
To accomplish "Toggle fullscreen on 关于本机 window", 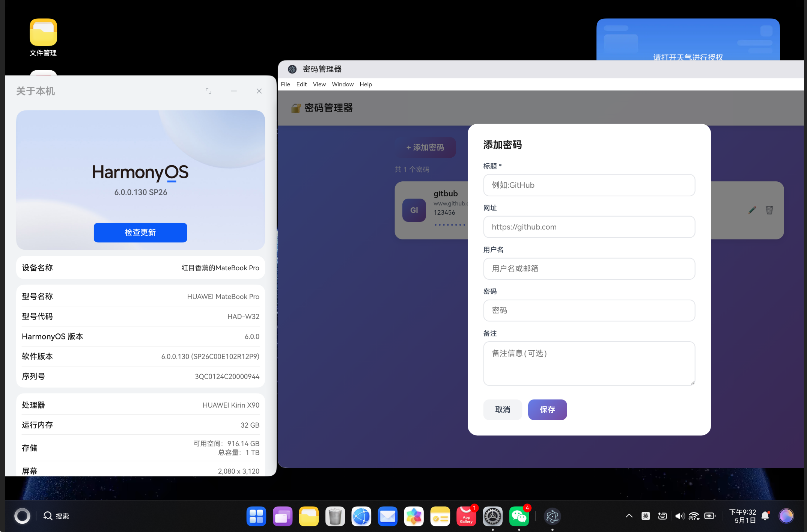I will pyautogui.click(x=208, y=91).
